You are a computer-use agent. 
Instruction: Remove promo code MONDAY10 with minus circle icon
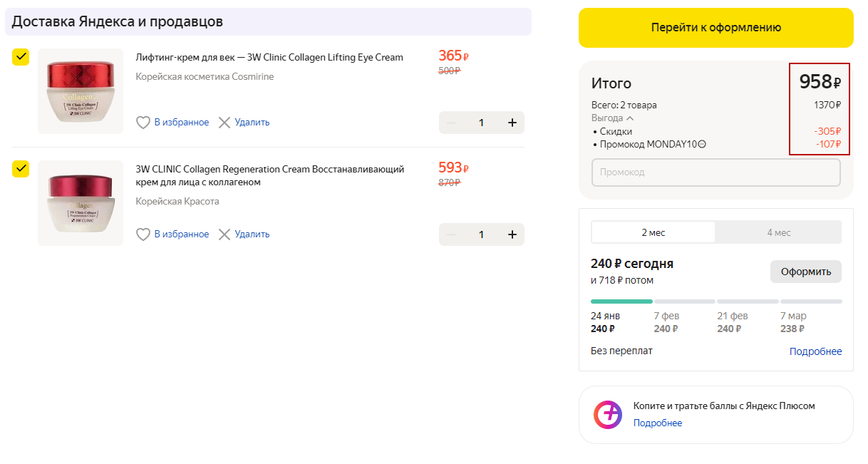coord(702,145)
